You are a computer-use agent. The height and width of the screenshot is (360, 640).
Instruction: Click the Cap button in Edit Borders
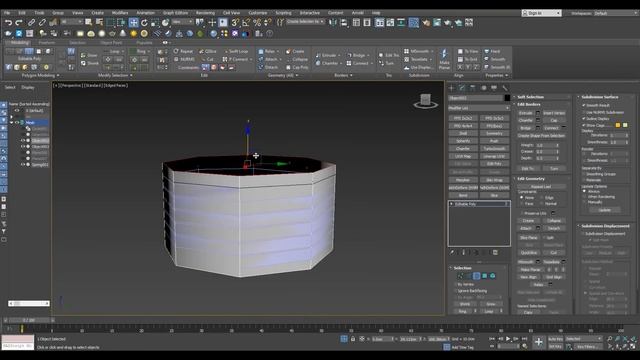pos(554,120)
